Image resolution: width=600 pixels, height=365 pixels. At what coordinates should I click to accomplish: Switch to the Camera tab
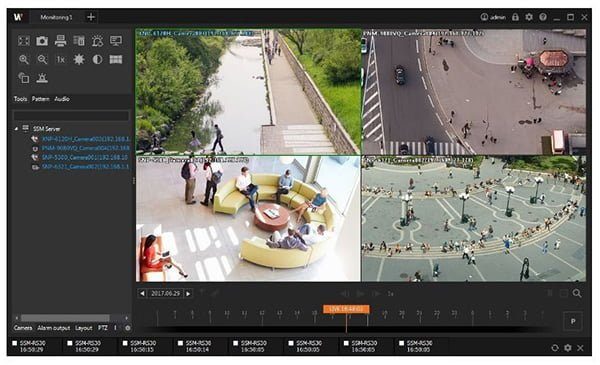(x=23, y=328)
